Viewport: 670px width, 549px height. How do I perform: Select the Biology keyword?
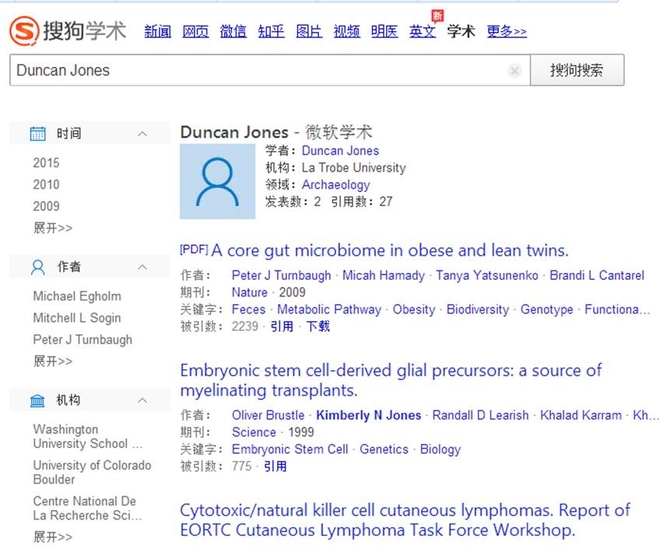[440, 449]
